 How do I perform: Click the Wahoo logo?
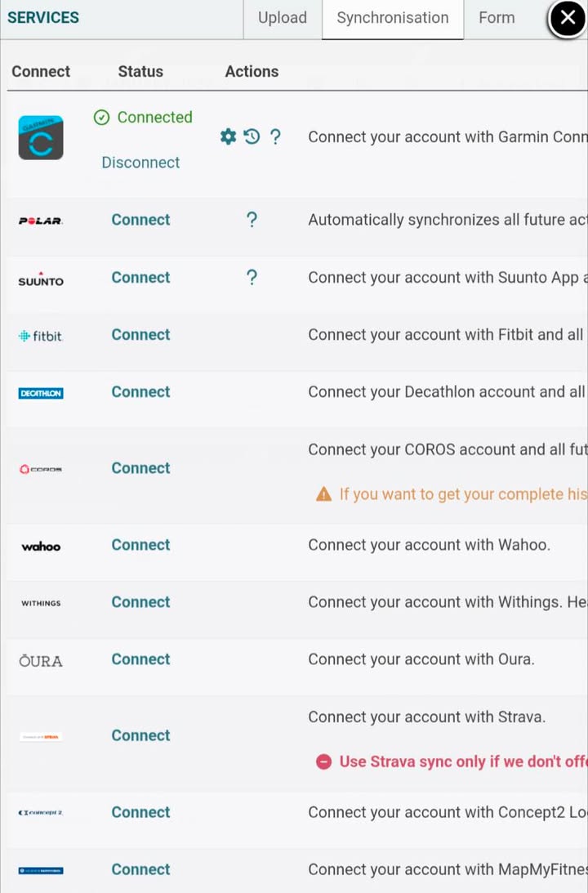tap(41, 546)
